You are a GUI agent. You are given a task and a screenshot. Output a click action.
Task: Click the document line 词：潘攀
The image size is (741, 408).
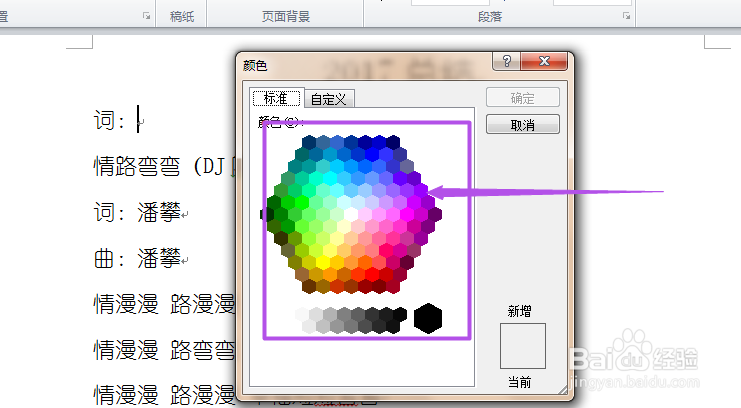138,212
